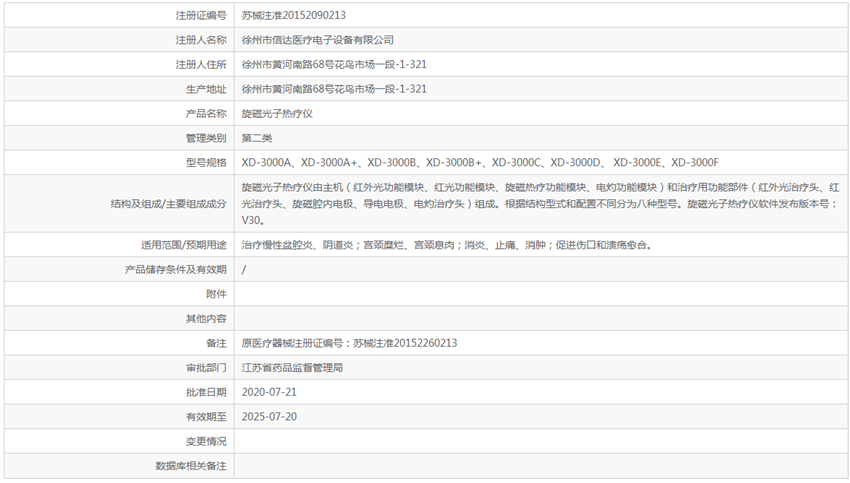
Task: Select the structure description ending V30
Action: tap(540, 204)
